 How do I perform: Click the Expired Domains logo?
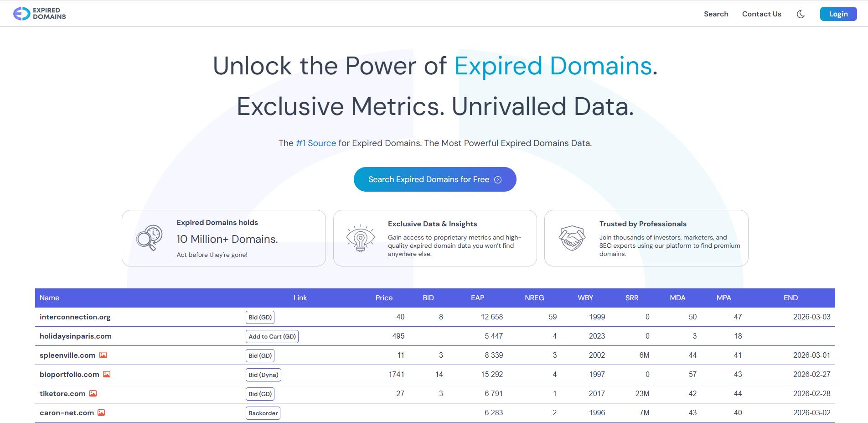[40, 14]
